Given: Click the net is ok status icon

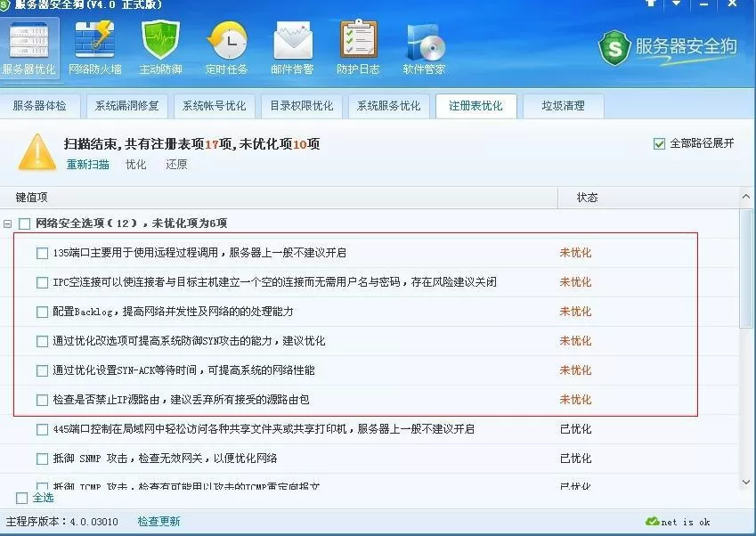Looking at the screenshot, I should pos(653,521).
